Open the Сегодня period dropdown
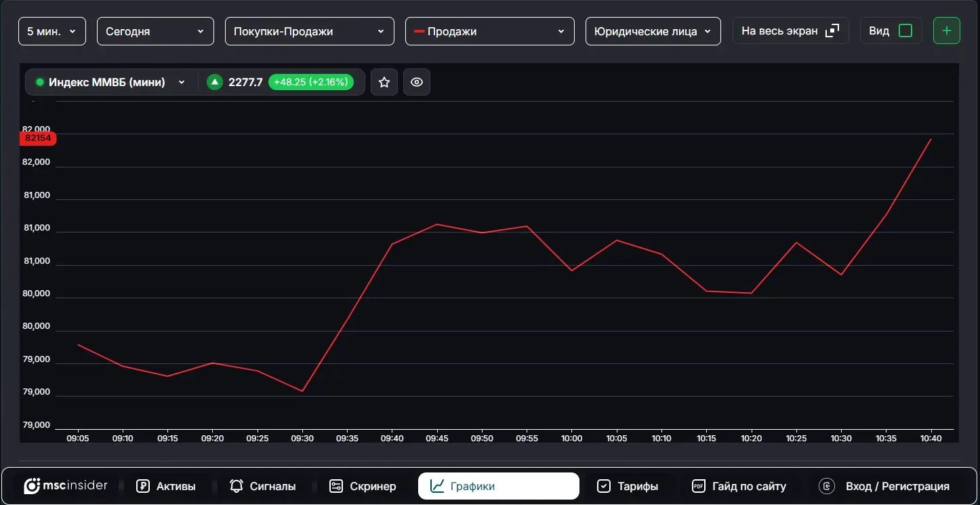 155,31
